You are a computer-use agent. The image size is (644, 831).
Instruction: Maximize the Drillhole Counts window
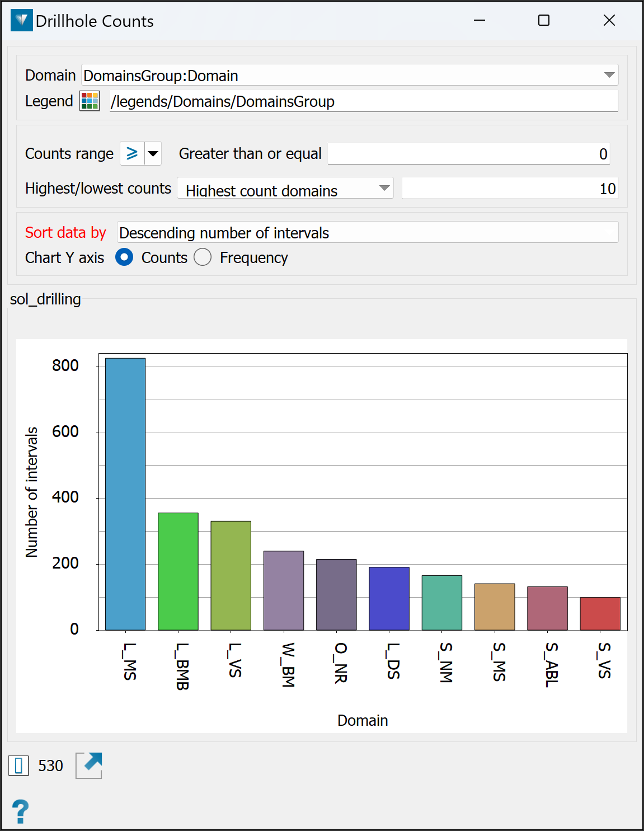click(543, 21)
